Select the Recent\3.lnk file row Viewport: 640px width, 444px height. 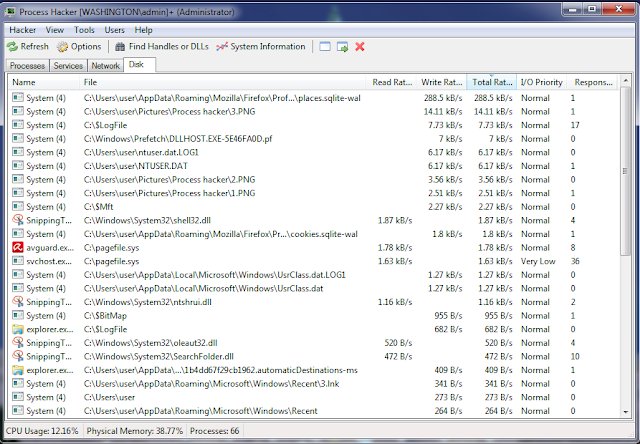pyautogui.click(x=313, y=384)
